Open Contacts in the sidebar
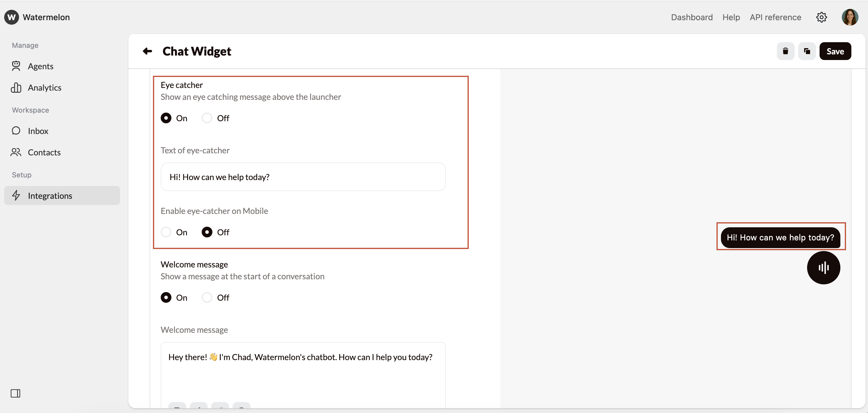Viewport: 868px width, 413px height. coord(44,153)
